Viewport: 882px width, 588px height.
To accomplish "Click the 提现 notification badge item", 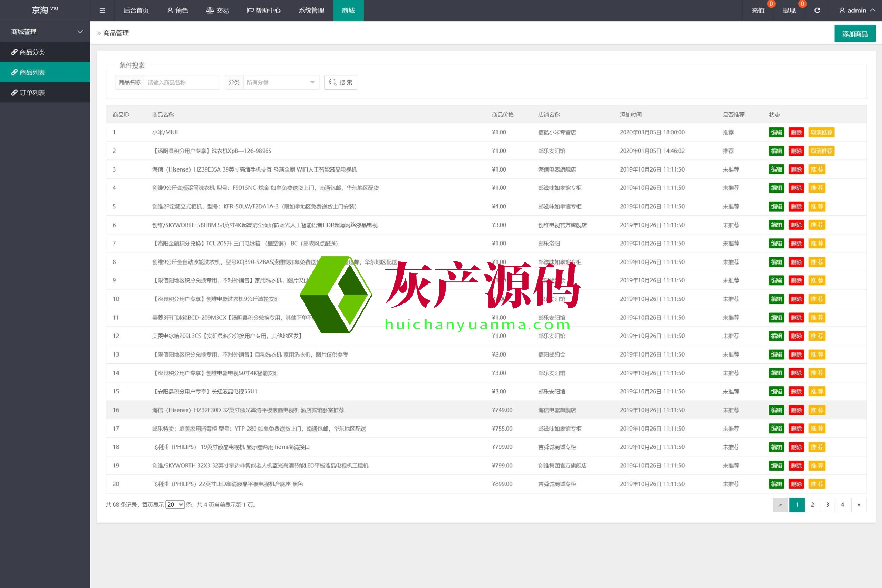I will point(789,10).
